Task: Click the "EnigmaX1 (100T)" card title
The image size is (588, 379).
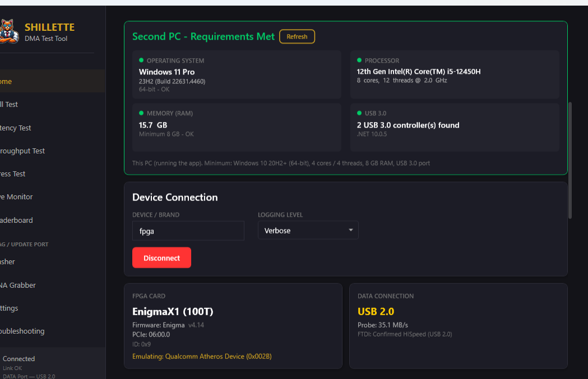Action: [173, 312]
